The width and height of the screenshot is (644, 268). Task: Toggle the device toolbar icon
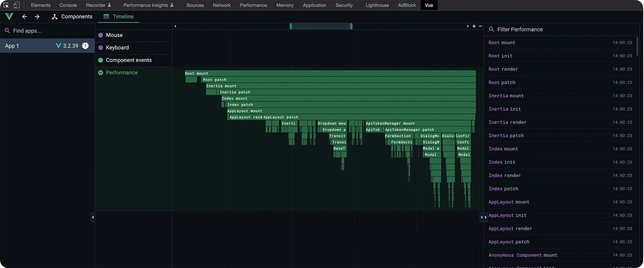coord(17,5)
